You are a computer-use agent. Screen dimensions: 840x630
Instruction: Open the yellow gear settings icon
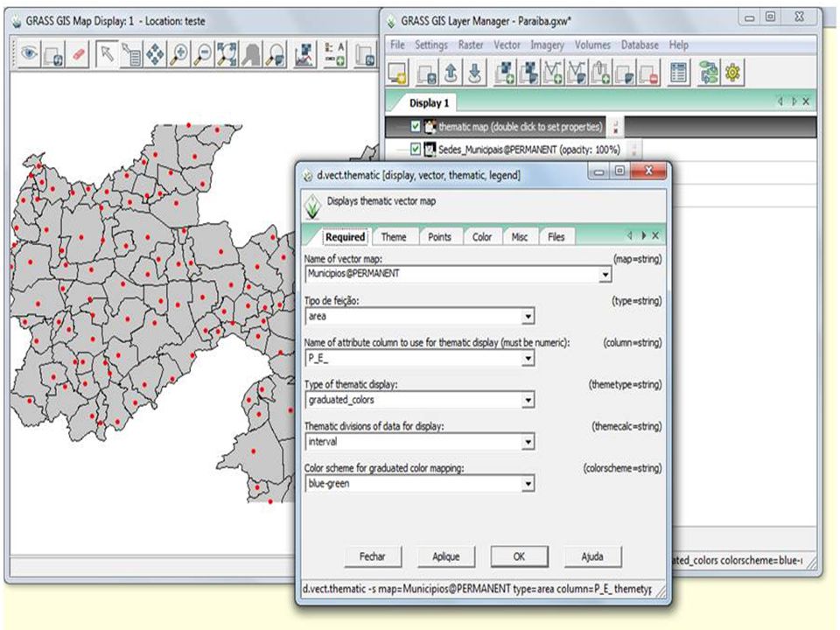(733, 73)
